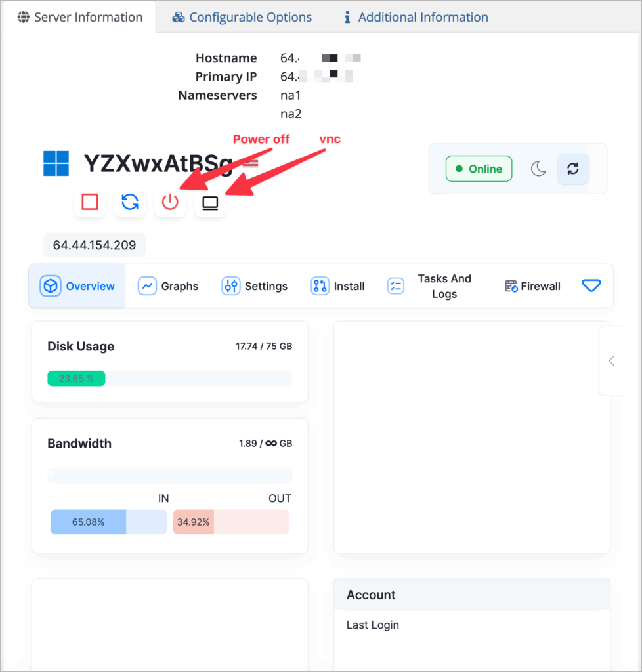Image resolution: width=642 pixels, height=672 pixels.
Task: Click the US flag icon
Action: [250, 163]
